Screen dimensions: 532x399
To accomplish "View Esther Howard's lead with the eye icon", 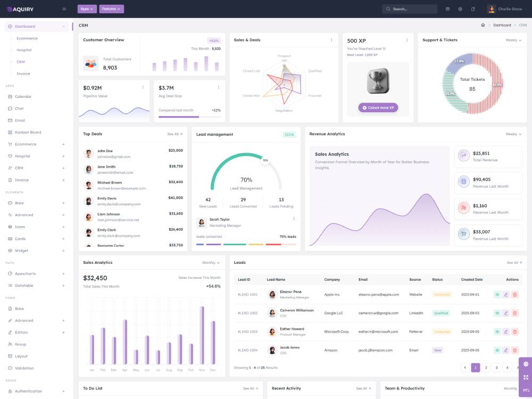I will point(497,331).
